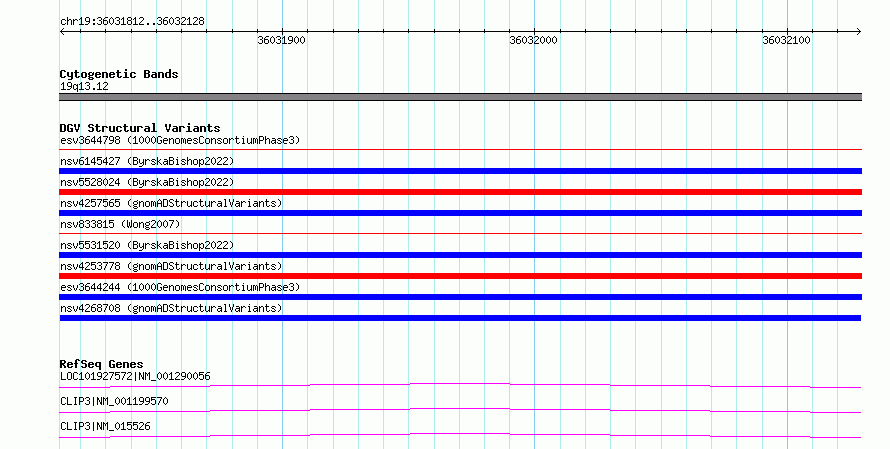Screen dimensions: 890x449
Task: Click the 19q13.12 band label
Action: [84, 86]
